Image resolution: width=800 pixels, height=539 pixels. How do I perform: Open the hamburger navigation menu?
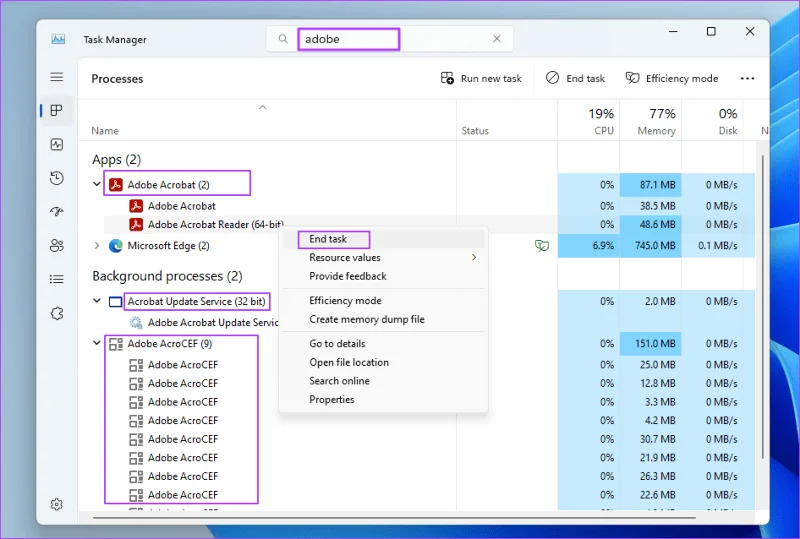(57, 77)
